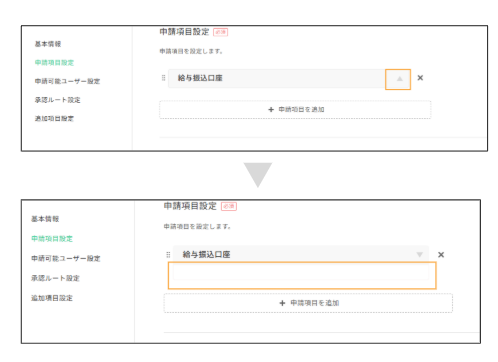Click 申請項目を追加 button in upper panel

295,110
